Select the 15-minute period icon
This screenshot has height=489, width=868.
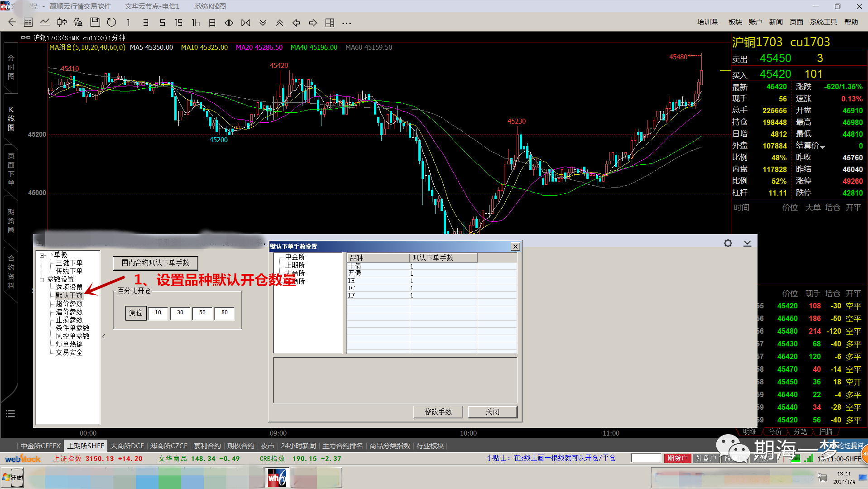coord(179,23)
